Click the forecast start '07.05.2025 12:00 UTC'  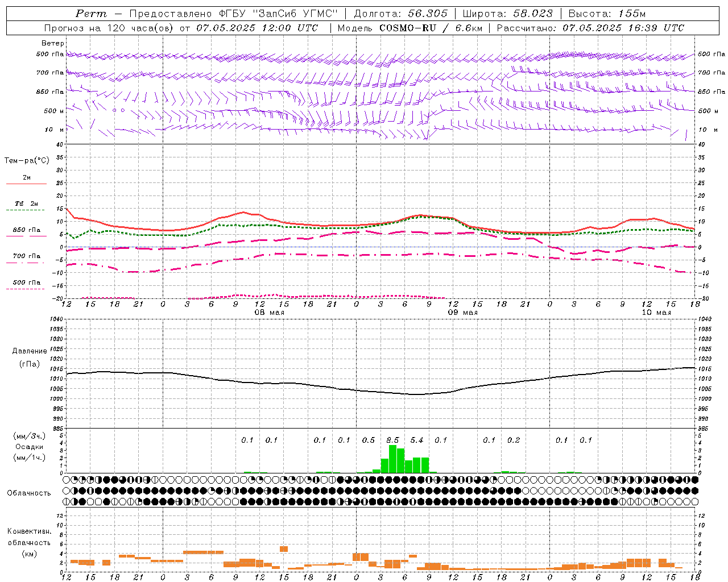tap(257, 28)
